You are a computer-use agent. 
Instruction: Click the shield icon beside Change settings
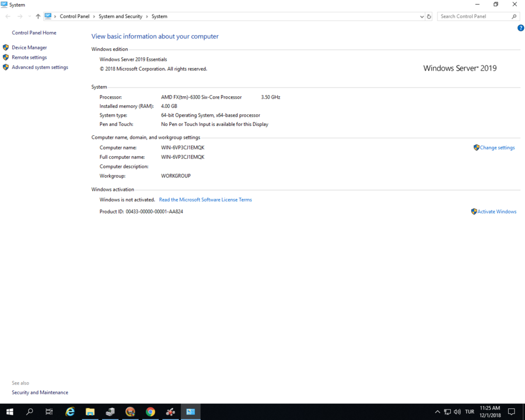point(477,148)
